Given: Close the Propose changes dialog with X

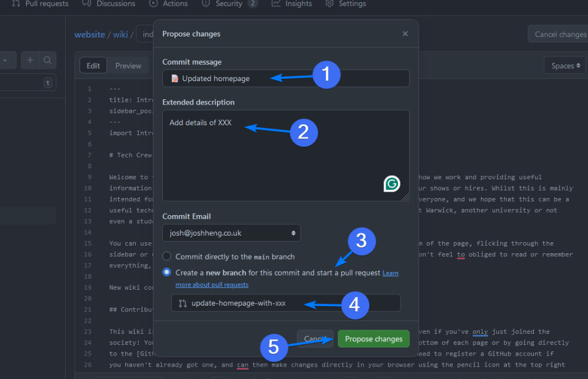Looking at the screenshot, I should [405, 34].
